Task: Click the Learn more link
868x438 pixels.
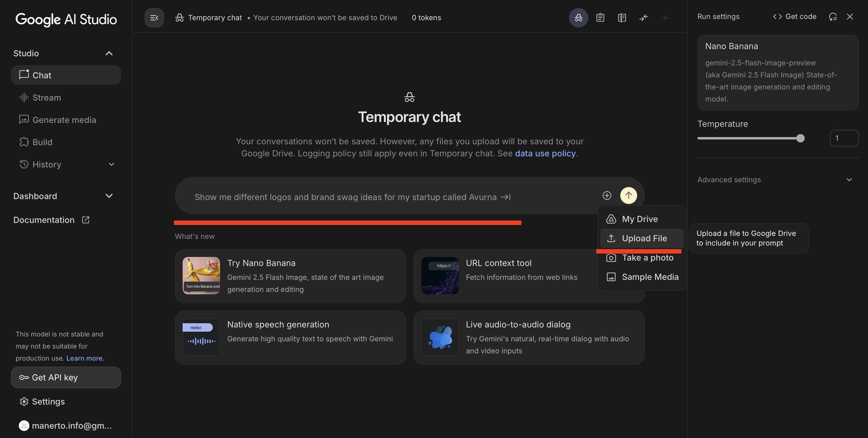Action: [x=84, y=358]
